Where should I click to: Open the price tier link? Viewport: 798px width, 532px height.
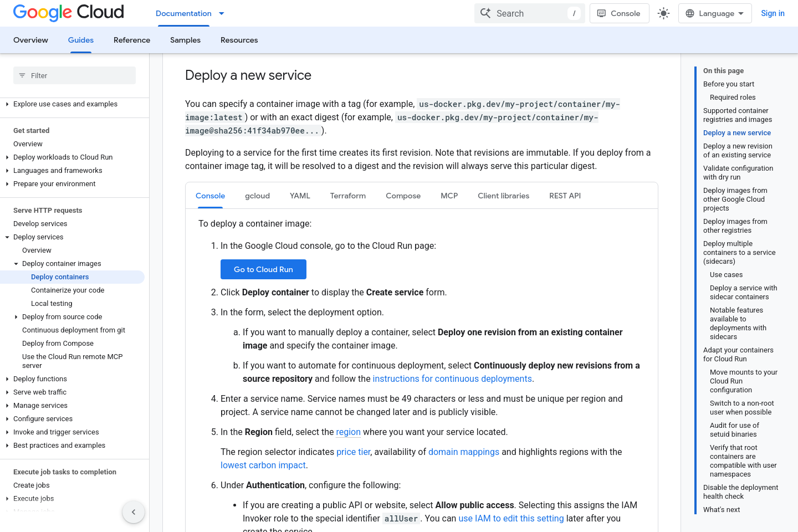coord(354,452)
